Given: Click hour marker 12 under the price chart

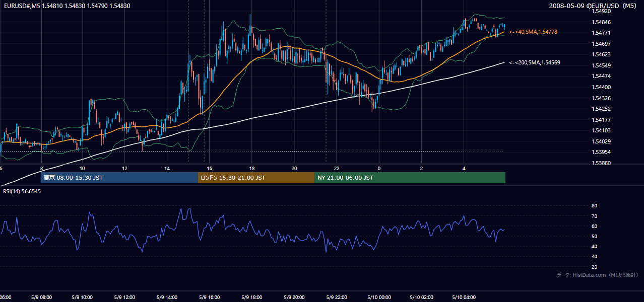Looking at the screenshot, I should [124, 168].
